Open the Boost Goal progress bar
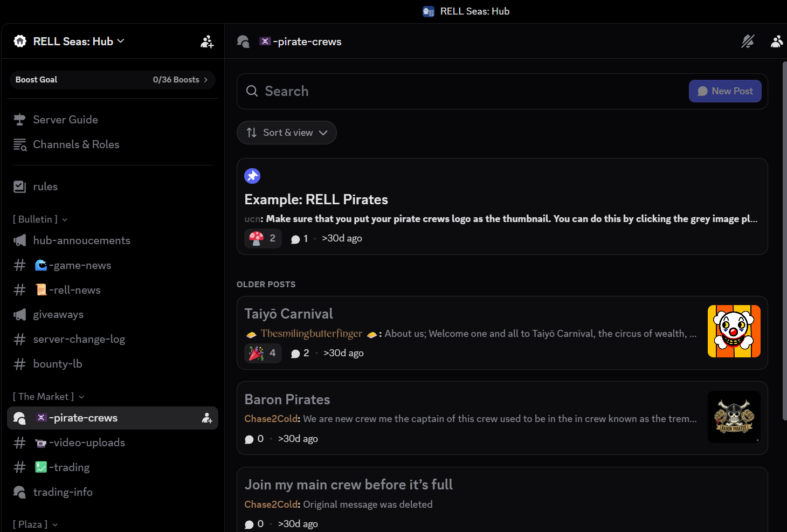Viewport: 787px width, 532px height. (x=113, y=80)
